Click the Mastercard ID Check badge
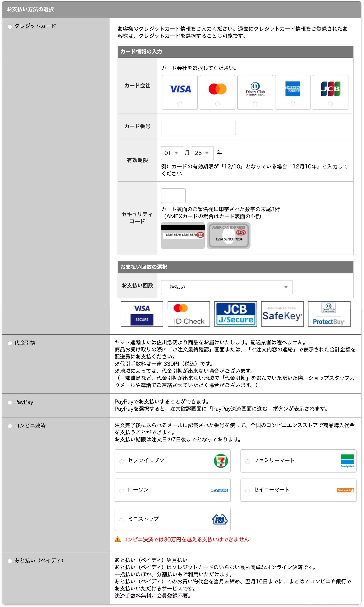The image size is (364, 607). coord(189,314)
